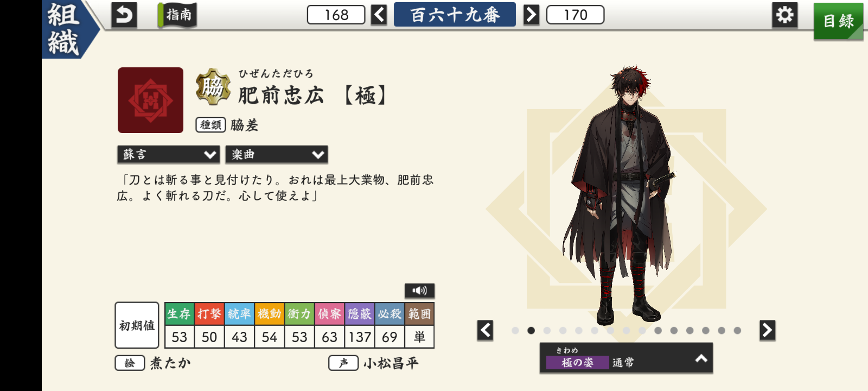This screenshot has height=391, width=868.
Task: Go to previous sword entry arrow
Action: pos(379,15)
